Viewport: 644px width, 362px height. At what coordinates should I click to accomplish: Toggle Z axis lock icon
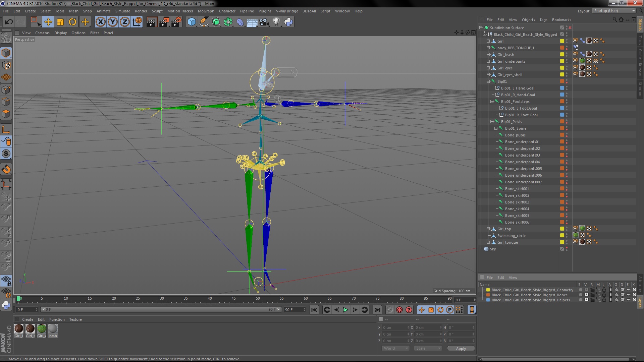click(125, 22)
